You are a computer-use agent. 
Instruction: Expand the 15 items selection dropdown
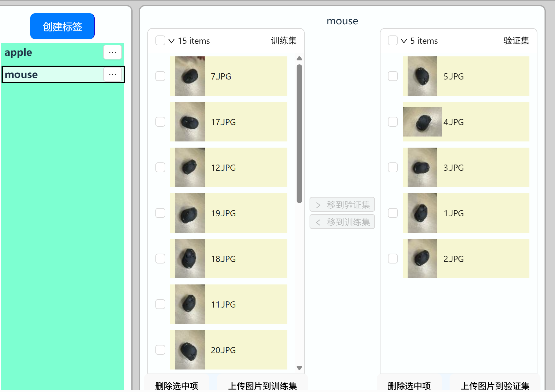pos(171,41)
